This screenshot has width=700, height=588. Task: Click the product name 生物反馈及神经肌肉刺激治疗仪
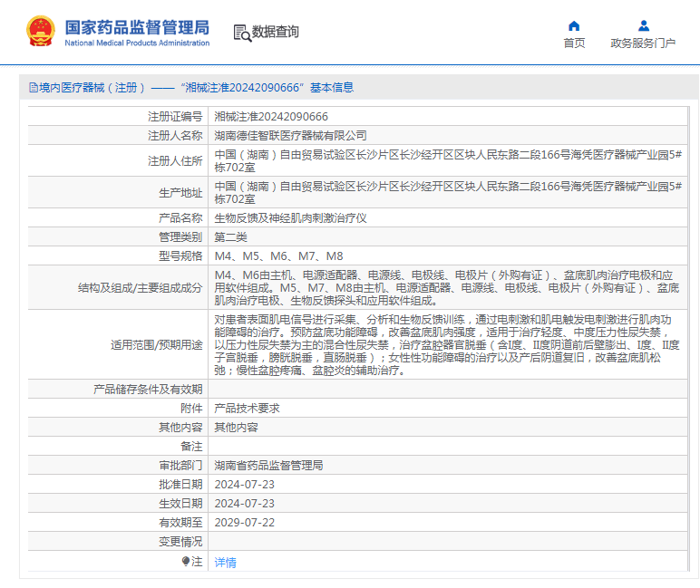coord(290,218)
